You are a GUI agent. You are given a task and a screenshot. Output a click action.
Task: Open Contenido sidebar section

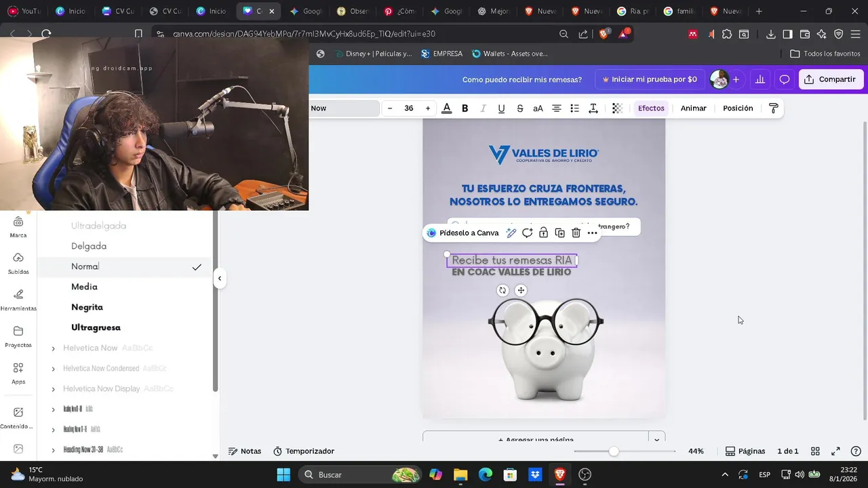pos(18,418)
